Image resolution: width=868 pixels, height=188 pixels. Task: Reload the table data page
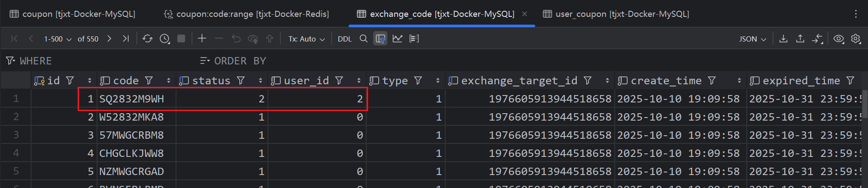[148, 39]
